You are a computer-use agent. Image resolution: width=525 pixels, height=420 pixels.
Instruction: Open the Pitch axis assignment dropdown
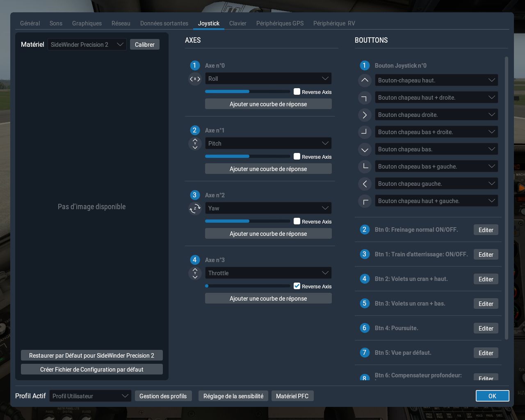[268, 144]
